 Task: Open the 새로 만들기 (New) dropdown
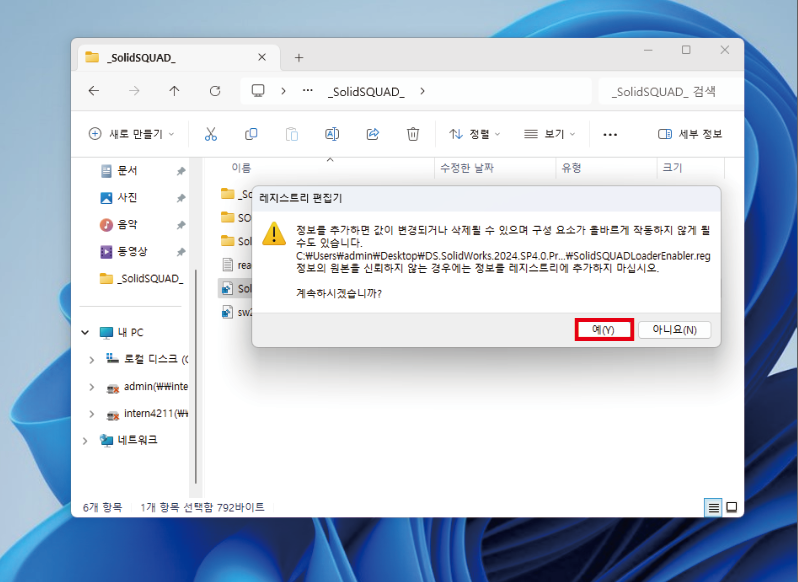click(x=131, y=134)
